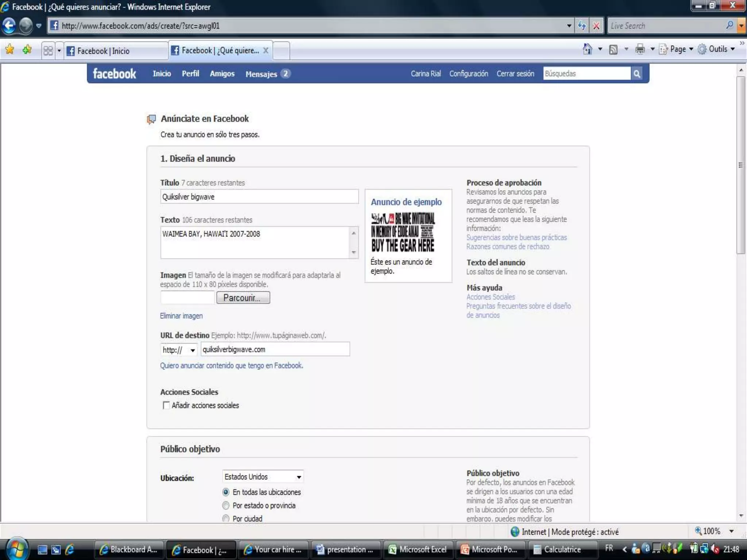Image resolution: width=747 pixels, height=560 pixels.
Task: Click the Add to Favorites icon
Action: tap(27, 49)
